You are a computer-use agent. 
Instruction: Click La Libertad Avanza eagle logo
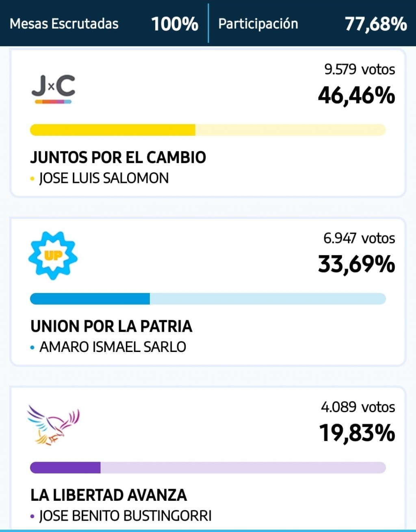(53, 425)
